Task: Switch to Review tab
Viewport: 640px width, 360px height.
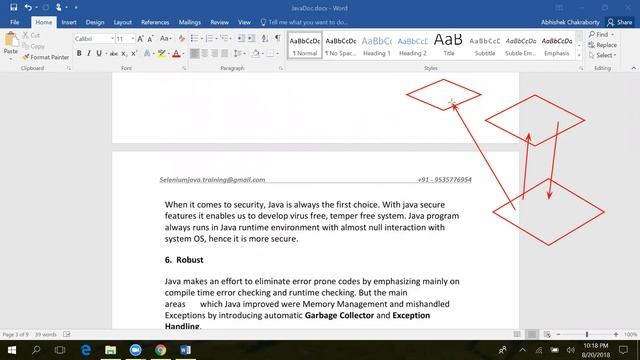Action: [x=220, y=22]
